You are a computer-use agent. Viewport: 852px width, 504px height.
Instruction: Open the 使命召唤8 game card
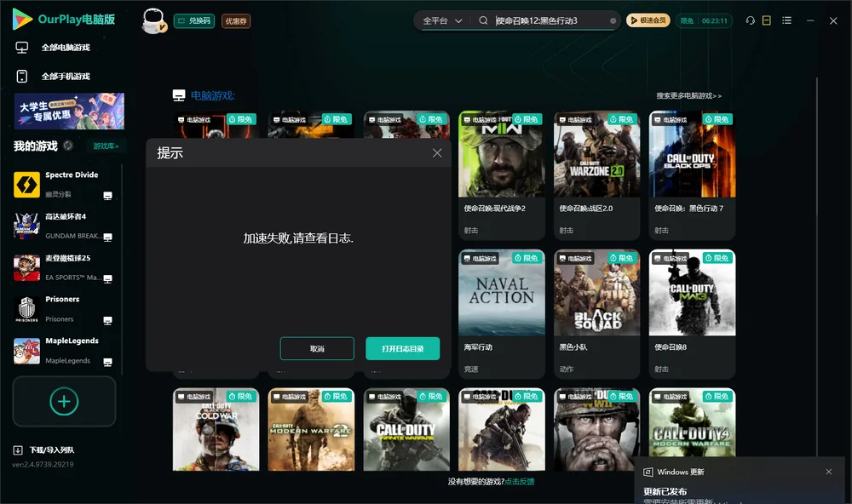point(692,314)
